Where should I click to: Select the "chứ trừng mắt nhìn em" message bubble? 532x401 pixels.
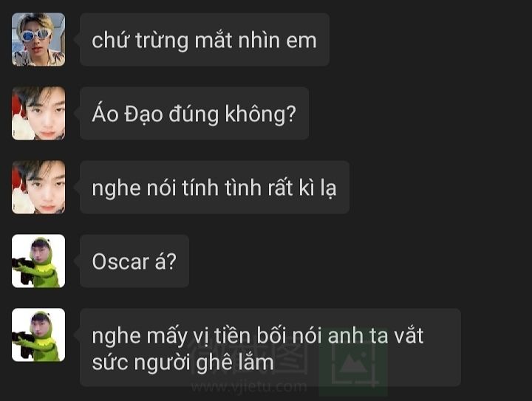pos(205,39)
